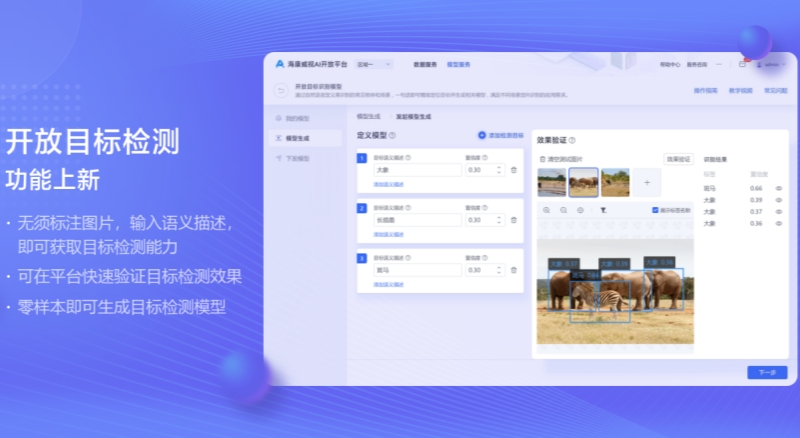Adjust target 1 confidence stepper arrows

tap(499, 170)
